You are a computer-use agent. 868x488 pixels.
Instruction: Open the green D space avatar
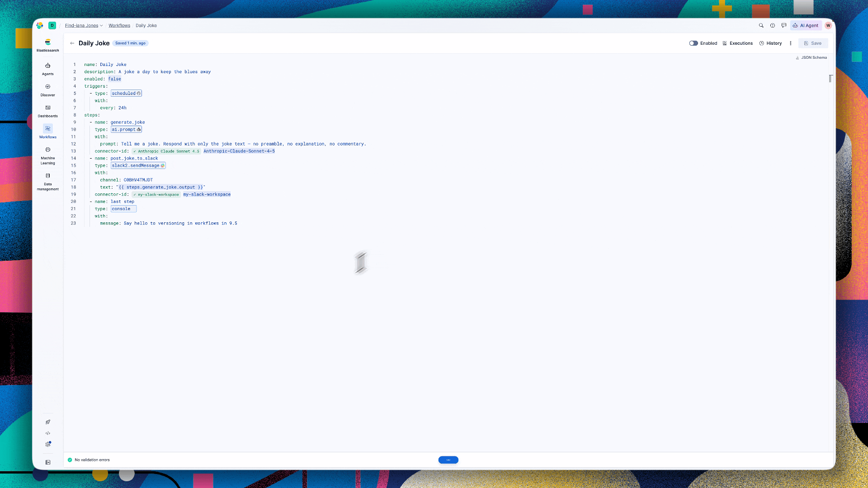52,25
